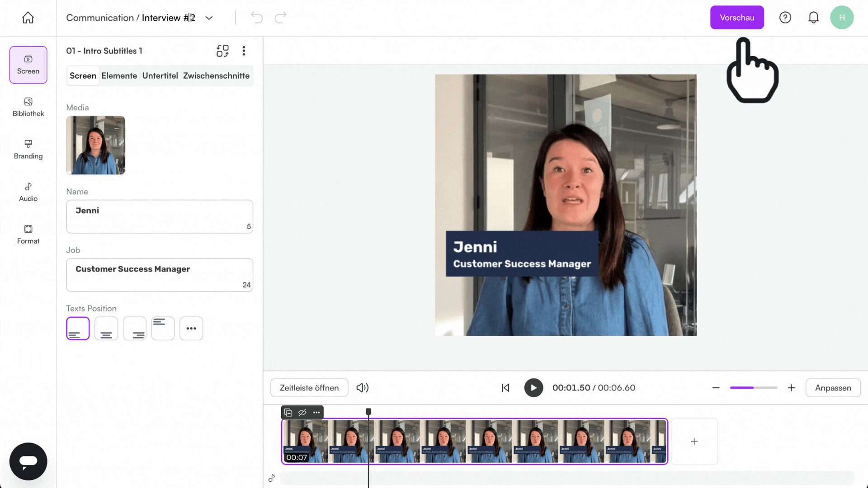This screenshot has width=868, height=488.
Task: Open the screen's three-dot options menu
Action: tap(244, 51)
